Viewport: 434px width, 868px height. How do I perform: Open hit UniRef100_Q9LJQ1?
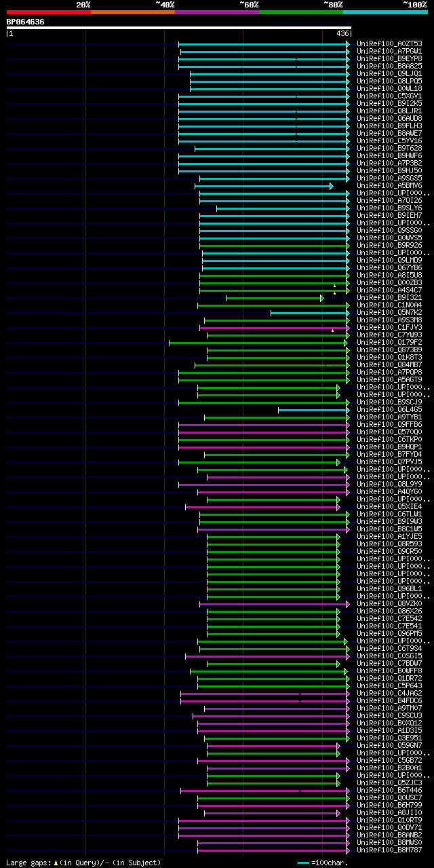coord(389,74)
